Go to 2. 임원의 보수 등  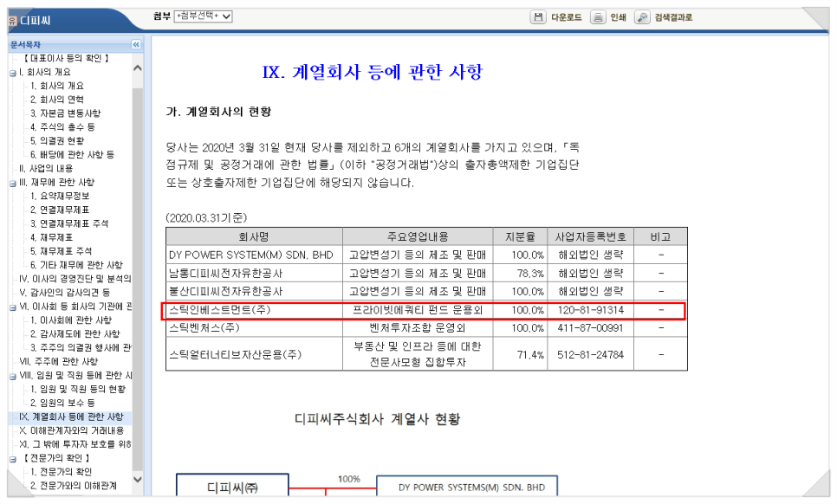(x=63, y=404)
